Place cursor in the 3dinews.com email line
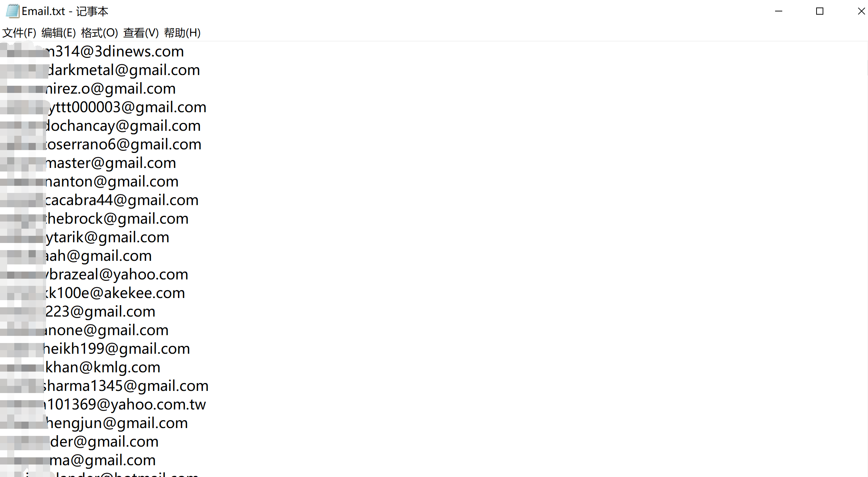 (x=114, y=51)
